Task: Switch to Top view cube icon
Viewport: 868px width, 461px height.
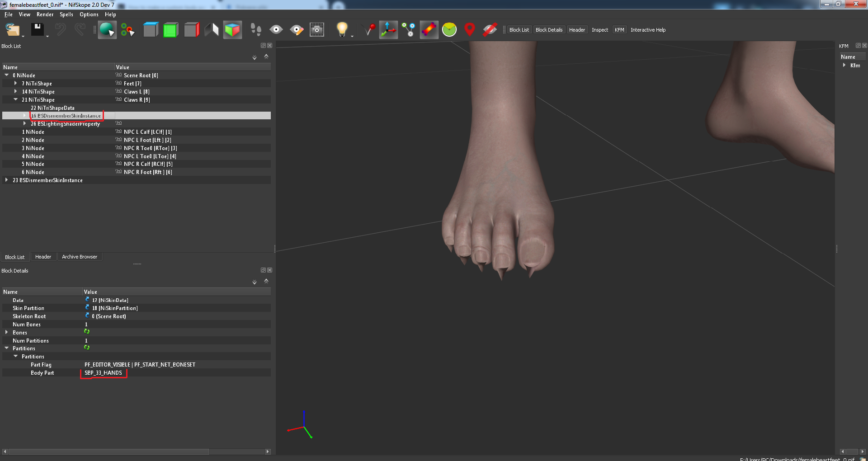Action: [x=151, y=30]
